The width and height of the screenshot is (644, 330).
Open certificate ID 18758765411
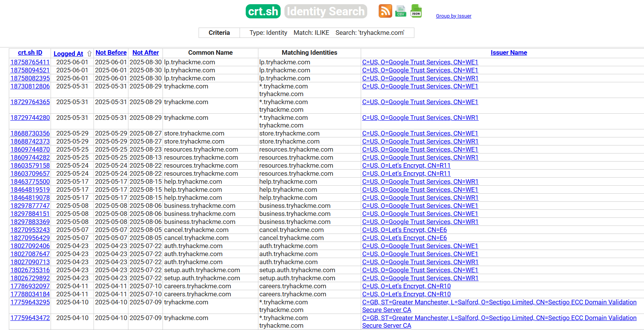[x=30, y=62]
